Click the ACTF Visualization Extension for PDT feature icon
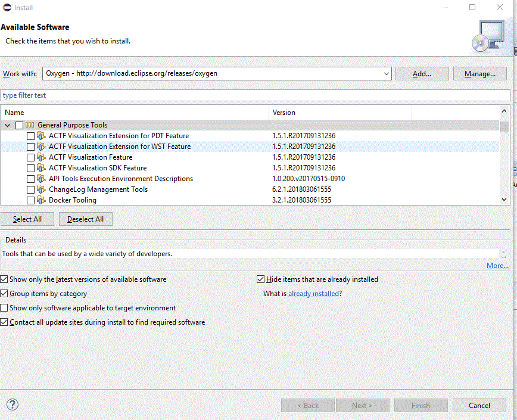 pos(41,135)
